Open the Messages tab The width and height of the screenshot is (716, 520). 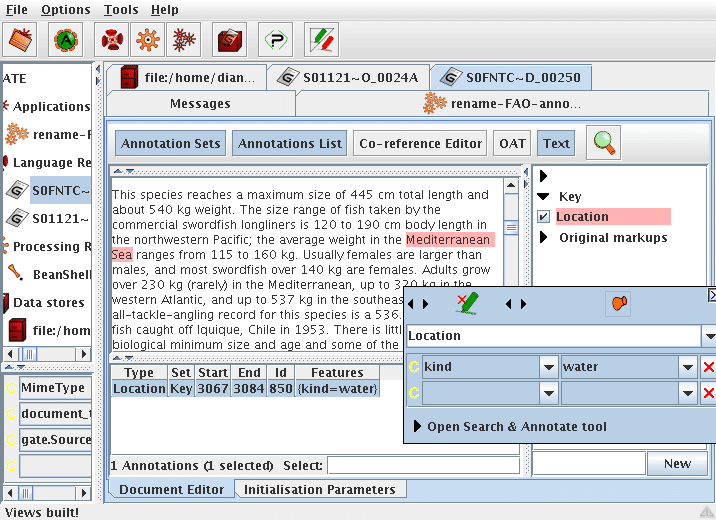[x=200, y=104]
